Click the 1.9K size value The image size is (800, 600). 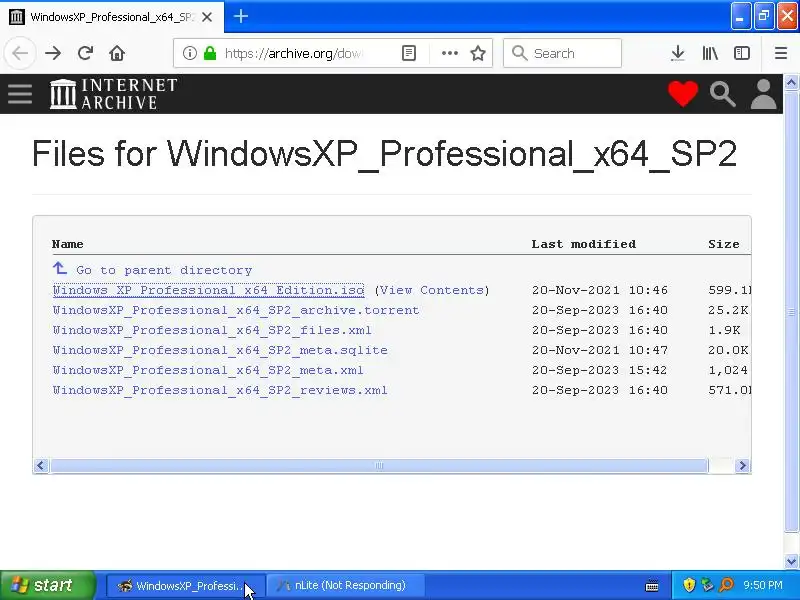point(724,330)
